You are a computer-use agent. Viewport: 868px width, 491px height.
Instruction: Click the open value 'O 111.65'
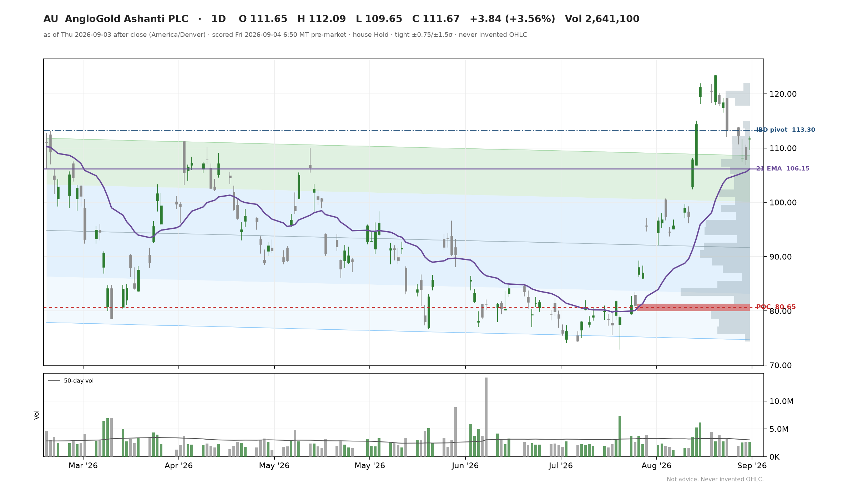[x=263, y=19]
